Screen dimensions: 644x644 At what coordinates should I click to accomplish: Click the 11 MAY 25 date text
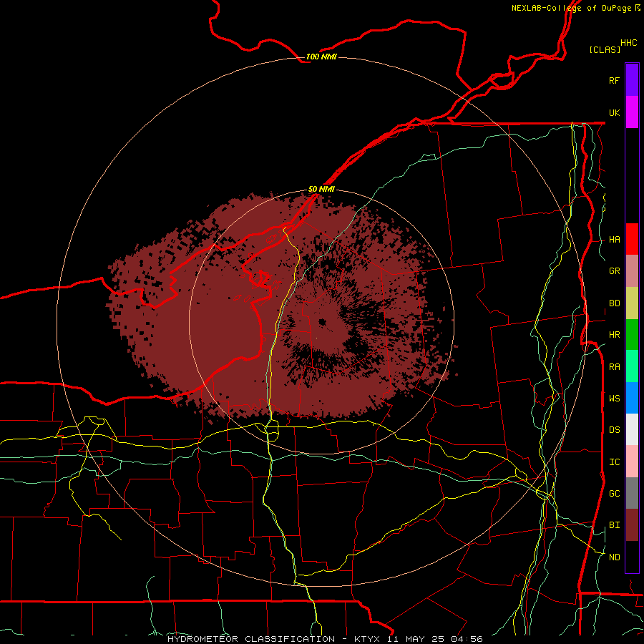(x=415, y=639)
